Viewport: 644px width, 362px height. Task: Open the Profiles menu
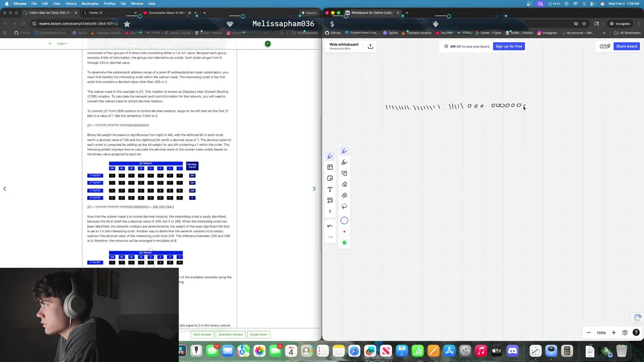pos(109,4)
